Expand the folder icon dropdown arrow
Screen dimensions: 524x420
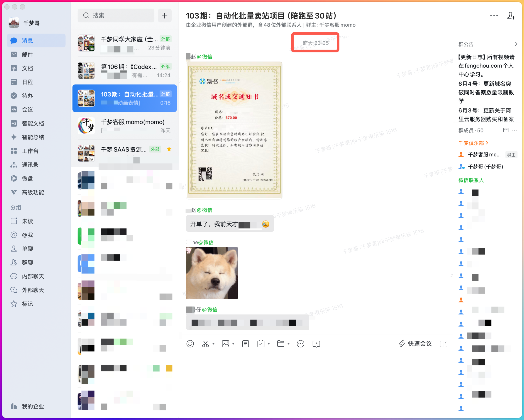(x=289, y=344)
